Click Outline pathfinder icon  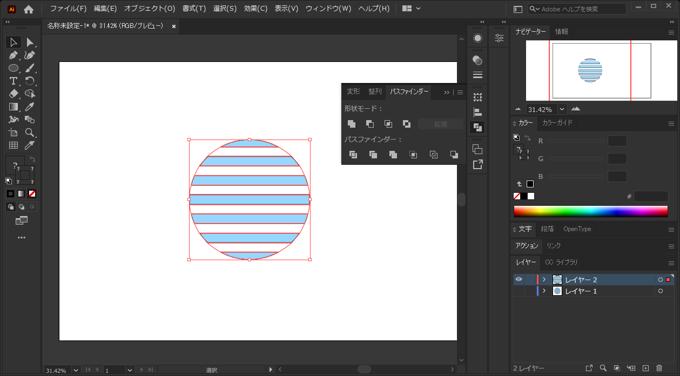pyautogui.click(x=434, y=154)
